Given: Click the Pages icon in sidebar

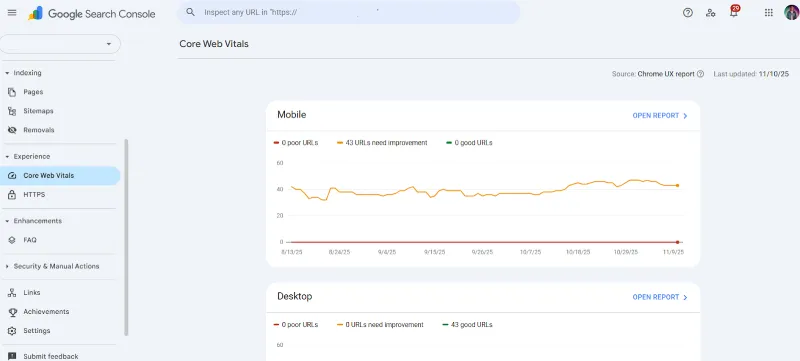Looking at the screenshot, I should (x=12, y=92).
